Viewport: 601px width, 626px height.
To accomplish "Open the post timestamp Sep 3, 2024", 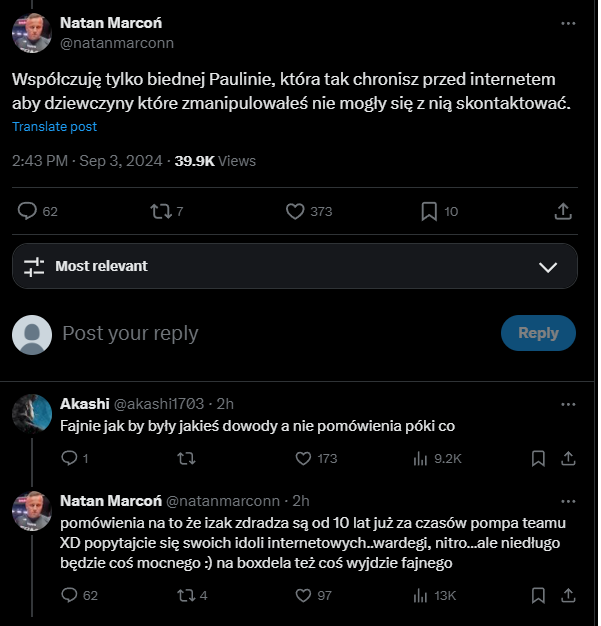I will pos(121,160).
